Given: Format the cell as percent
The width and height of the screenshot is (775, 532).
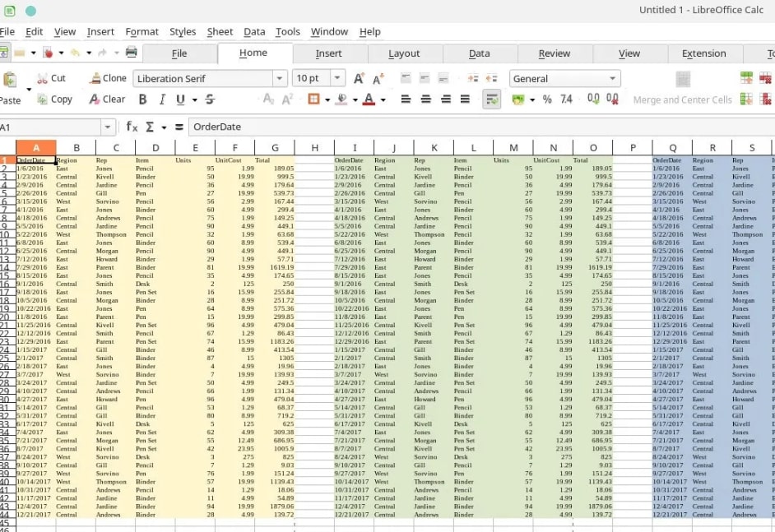Looking at the screenshot, I should click(x=547, y=99).
